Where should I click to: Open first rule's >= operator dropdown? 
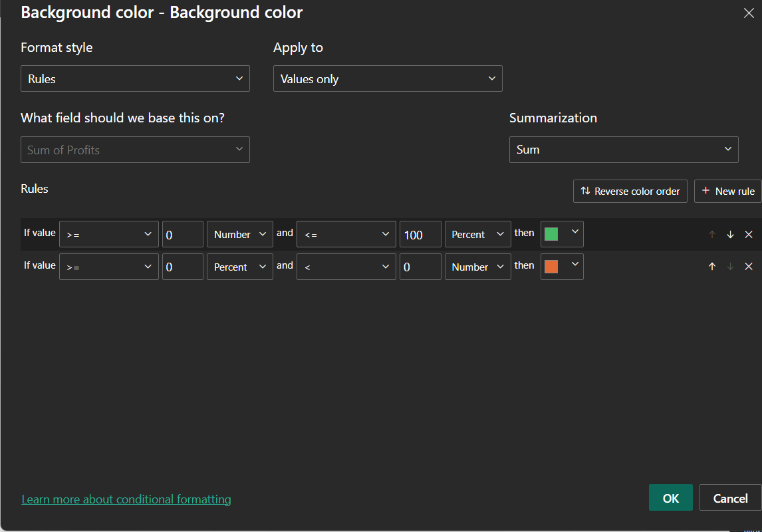pyautogui.click(x=108, y=235)
